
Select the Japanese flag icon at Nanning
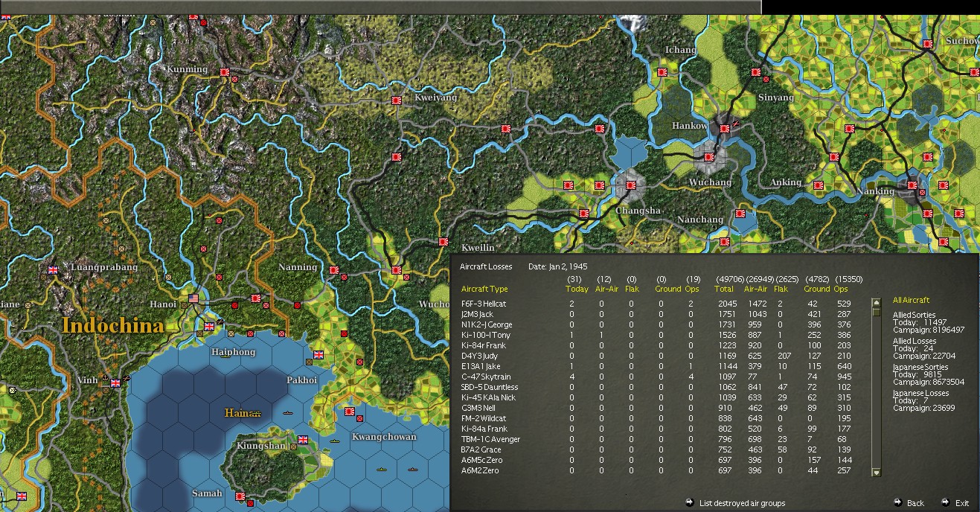click(334, 270)
